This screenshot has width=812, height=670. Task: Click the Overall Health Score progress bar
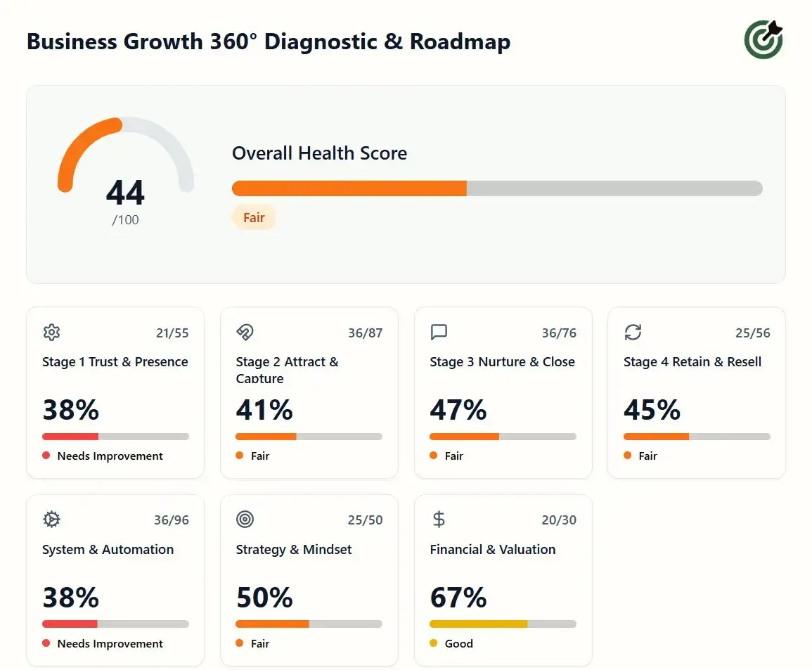(497, 188)
